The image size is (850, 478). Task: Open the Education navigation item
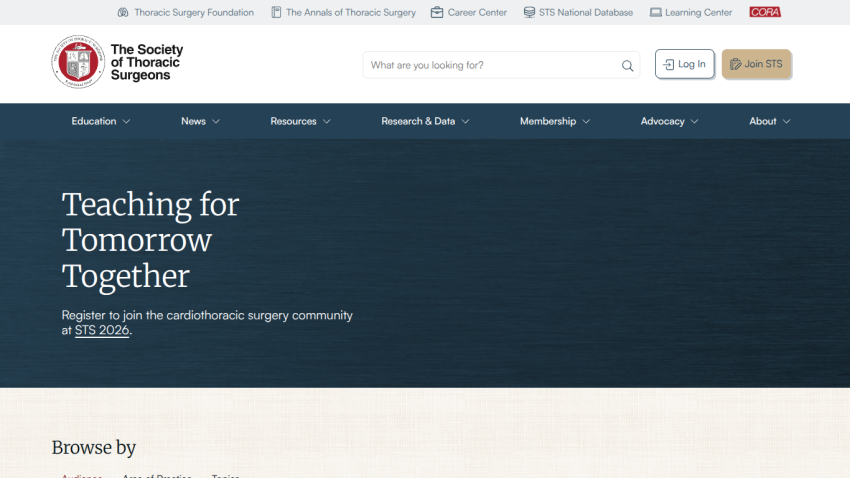point(94,121)
